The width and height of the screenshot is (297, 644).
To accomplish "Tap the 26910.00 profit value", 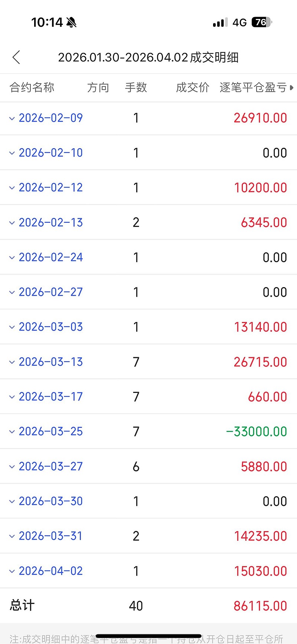I will point(260,118).
